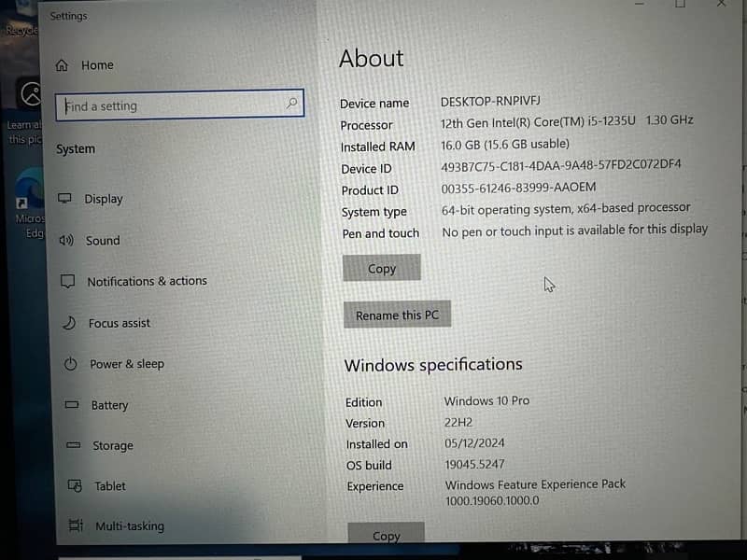Click the magnifier icon in the search box
Viewport: 747px width, 560px height.
pos(292,104)
